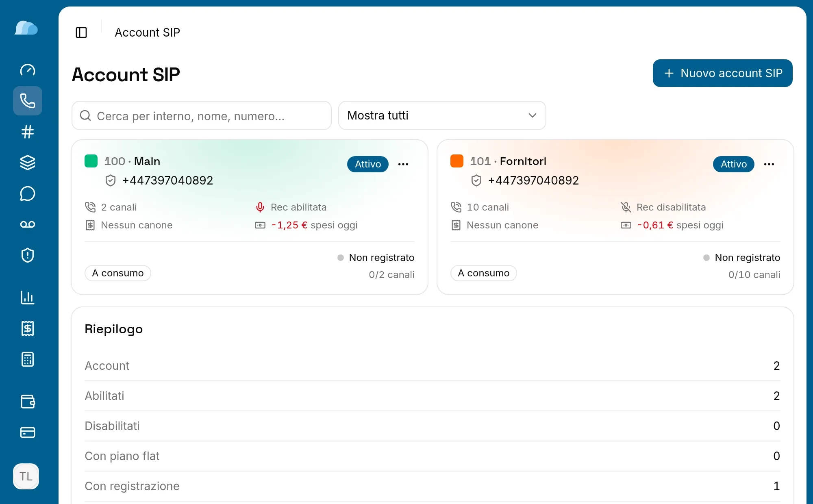
Task: Open the stacked layers sidebar icon
Action: (28, 163)
